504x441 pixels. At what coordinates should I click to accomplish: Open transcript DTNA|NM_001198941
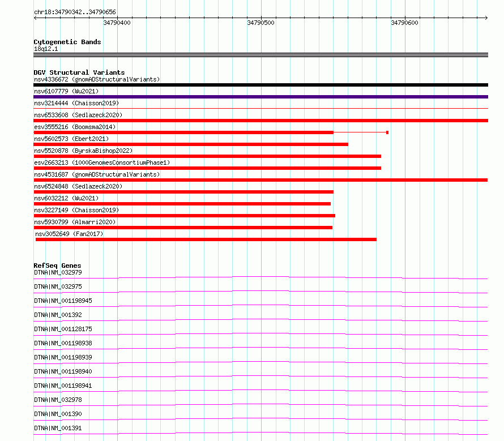pos(63,386)
